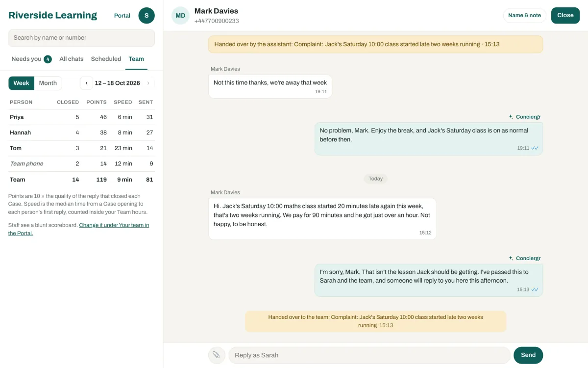Click the Conciergr reply 'I'm sorry, Mark'

click(x=429, y=280)
